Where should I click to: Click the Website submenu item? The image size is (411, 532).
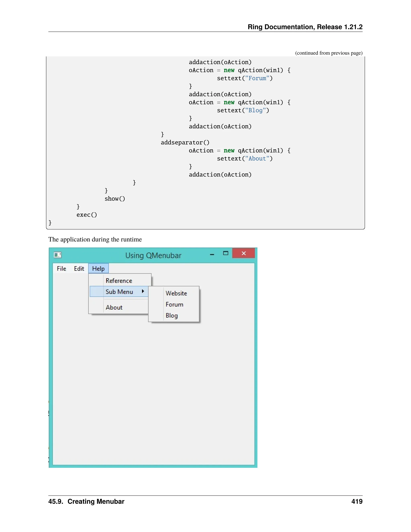[176, 294]
